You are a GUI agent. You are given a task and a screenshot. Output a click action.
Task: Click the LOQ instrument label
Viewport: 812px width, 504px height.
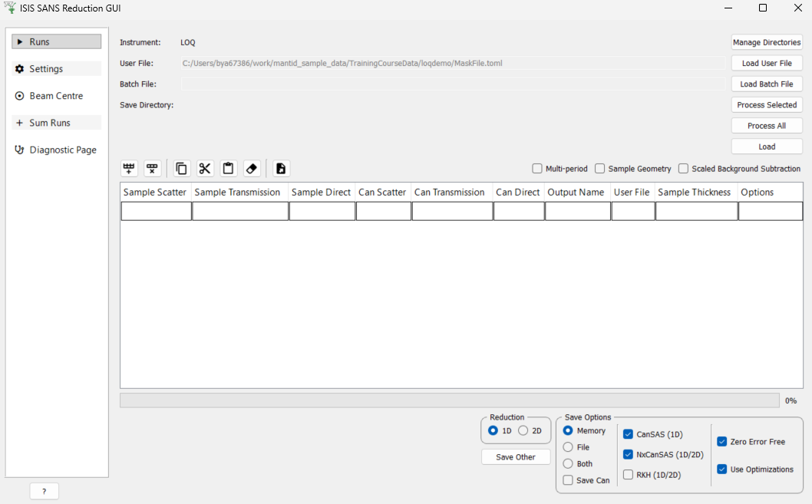pyautogui.click(x=188, y=42)
